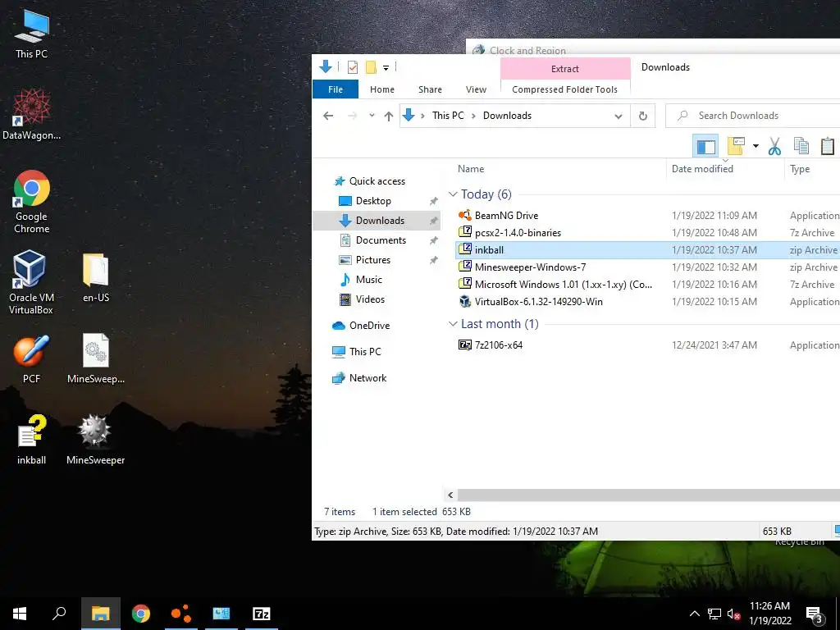Select Desktop in navigation pane

(373, 201)
